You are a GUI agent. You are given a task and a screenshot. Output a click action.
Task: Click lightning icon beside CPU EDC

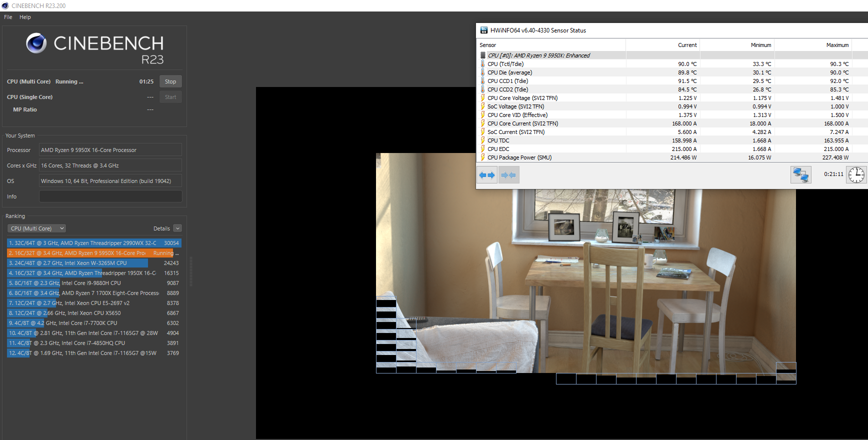483,149
